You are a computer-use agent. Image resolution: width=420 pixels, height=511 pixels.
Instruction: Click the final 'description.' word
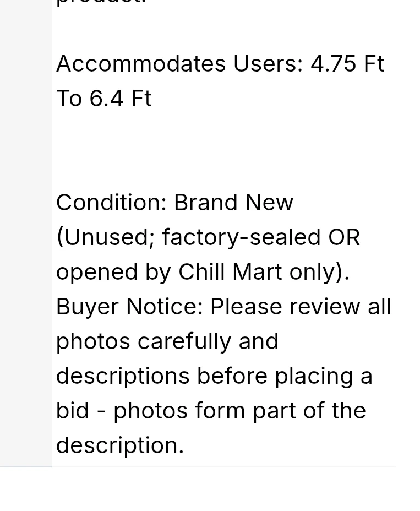[120, 445]
